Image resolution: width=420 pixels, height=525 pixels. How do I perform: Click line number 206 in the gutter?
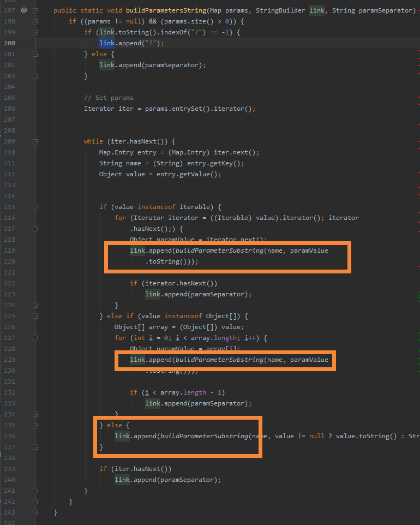(x=9, y=109)
